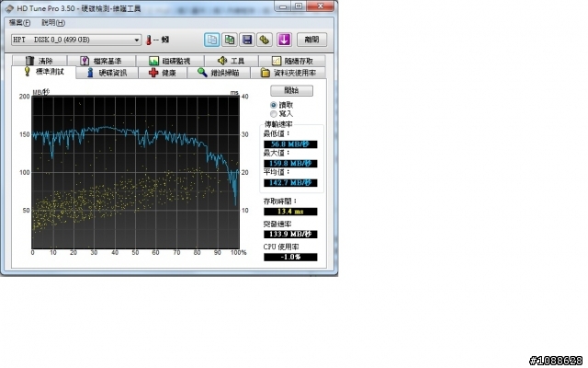Select the Benchmark tab with lightbulb icon
Viewport: 588px width, 368px height.
pos(43,72)
